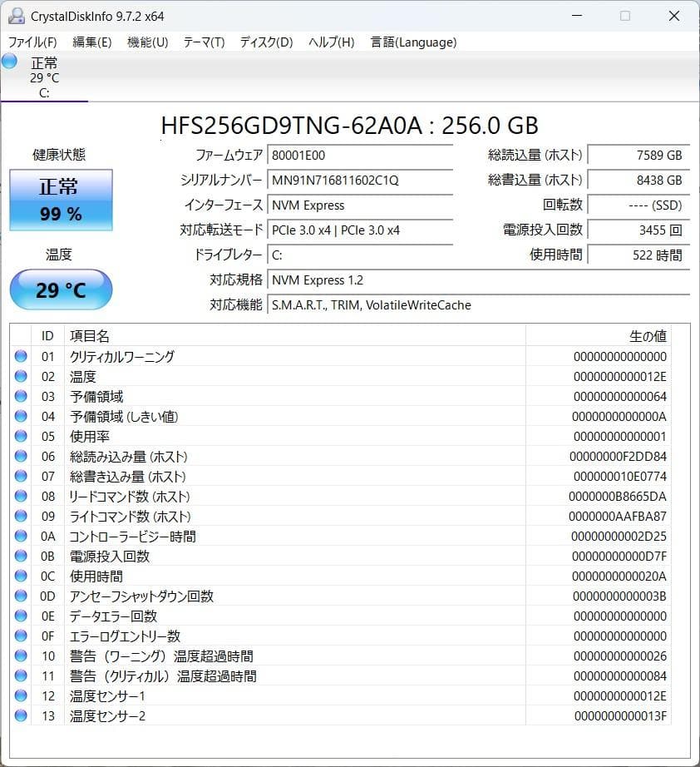Click the blue circle beside 温度センサー1
Image resolution: width=700 pixels, height=767 pixels.
pos(20,696)
